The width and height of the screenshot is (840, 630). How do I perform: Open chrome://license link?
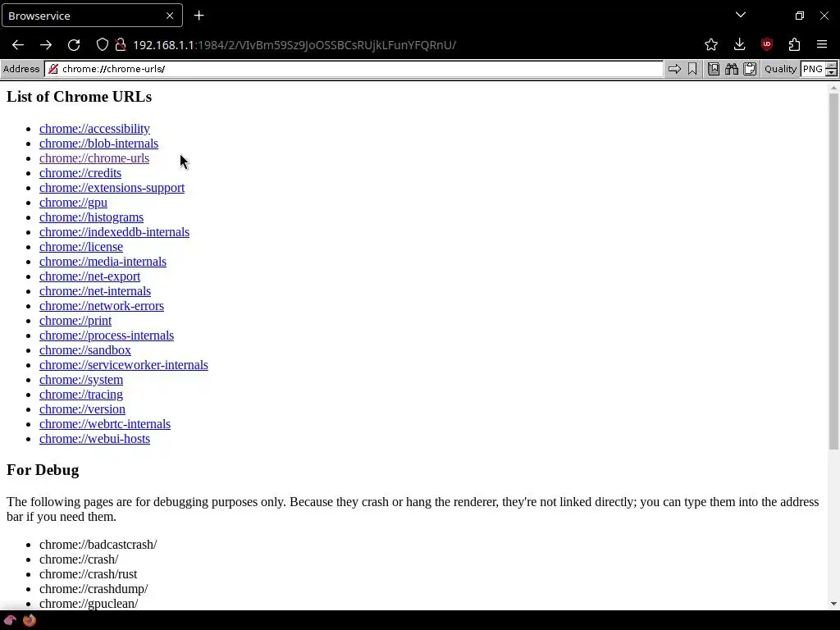click(x=81, y=246)
